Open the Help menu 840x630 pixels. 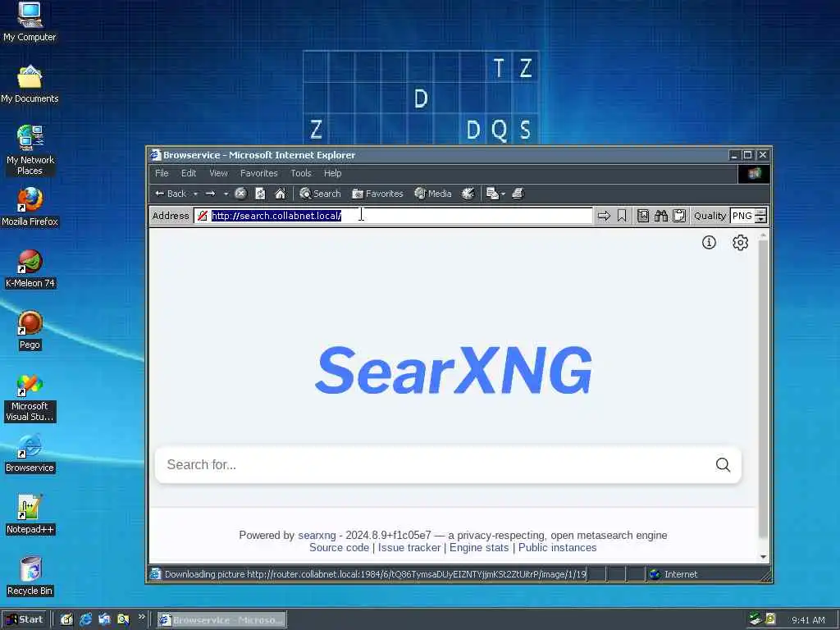[333, 173]
